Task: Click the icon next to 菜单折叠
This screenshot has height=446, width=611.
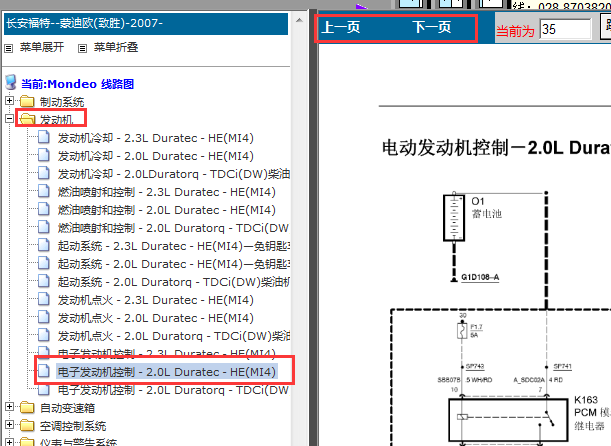Action: pyautogui.click(x=82, y=49)
